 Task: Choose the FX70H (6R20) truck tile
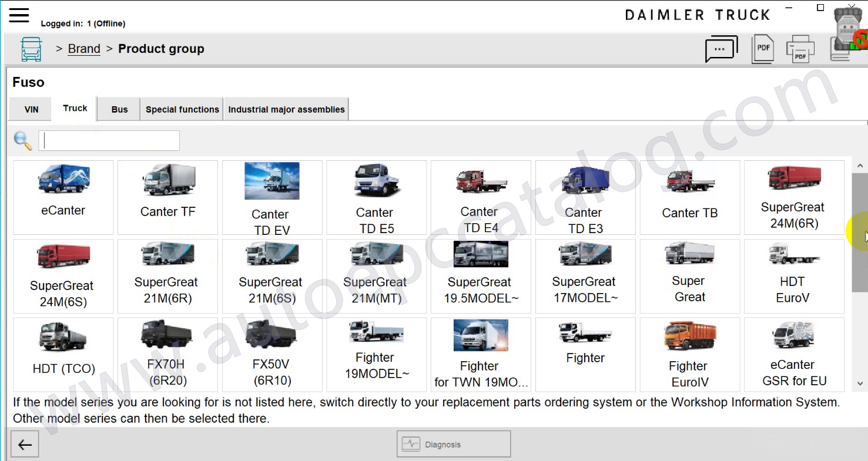click(167, 355)
